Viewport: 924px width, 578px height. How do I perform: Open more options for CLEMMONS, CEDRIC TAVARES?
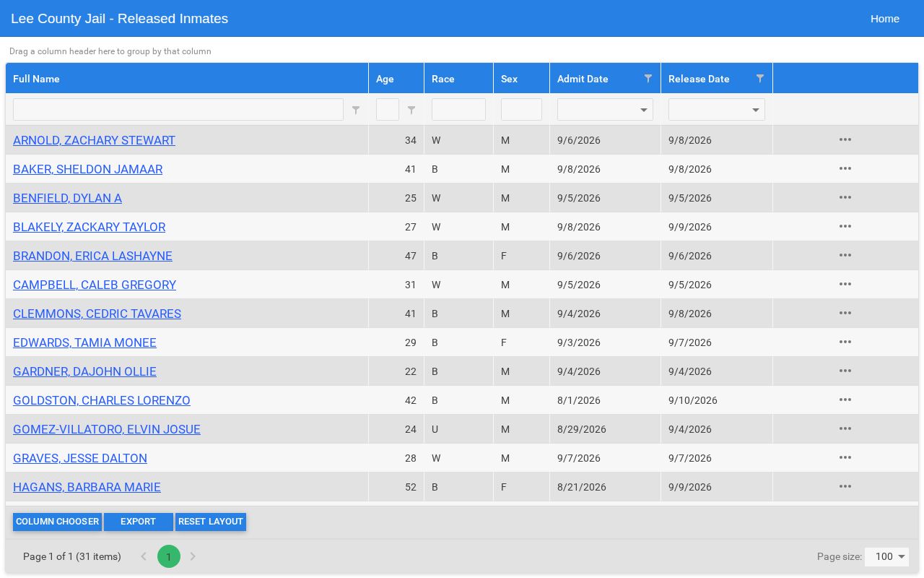pyautogui.click(x=845, y=313)
